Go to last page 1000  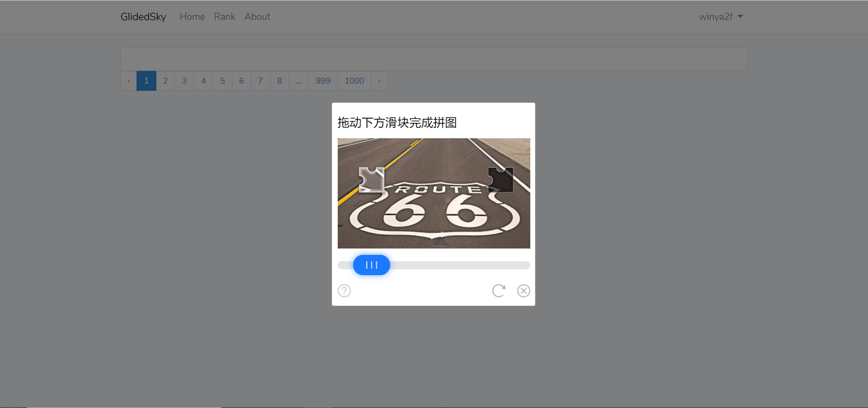click(x=354, y=81)
